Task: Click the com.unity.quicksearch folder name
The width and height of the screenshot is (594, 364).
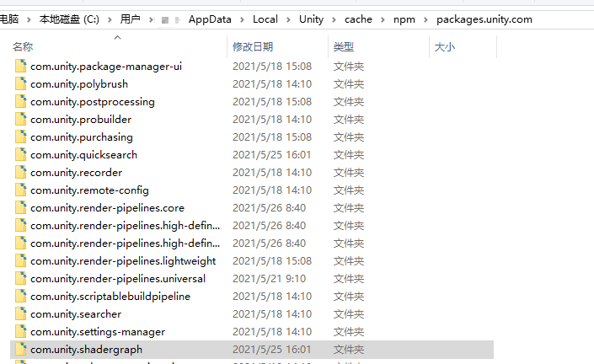Action: 83,155
